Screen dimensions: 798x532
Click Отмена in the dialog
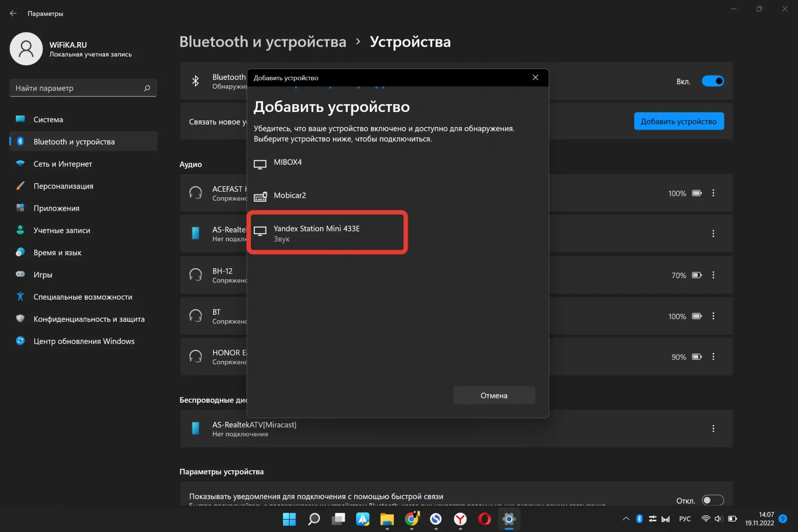[494, 395]
